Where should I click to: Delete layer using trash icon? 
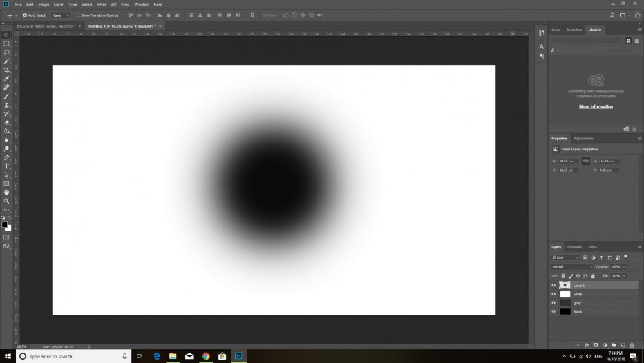click(x=632, y=345)
